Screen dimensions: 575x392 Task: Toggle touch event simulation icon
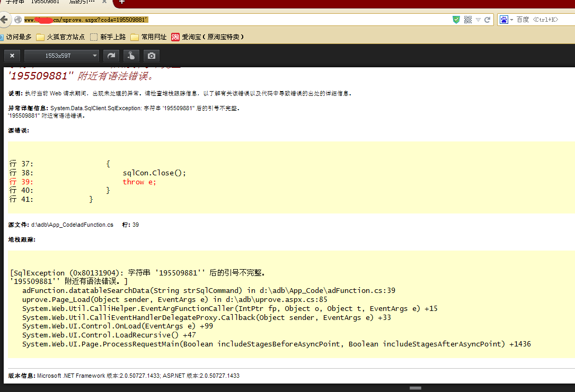click(131, 56)
